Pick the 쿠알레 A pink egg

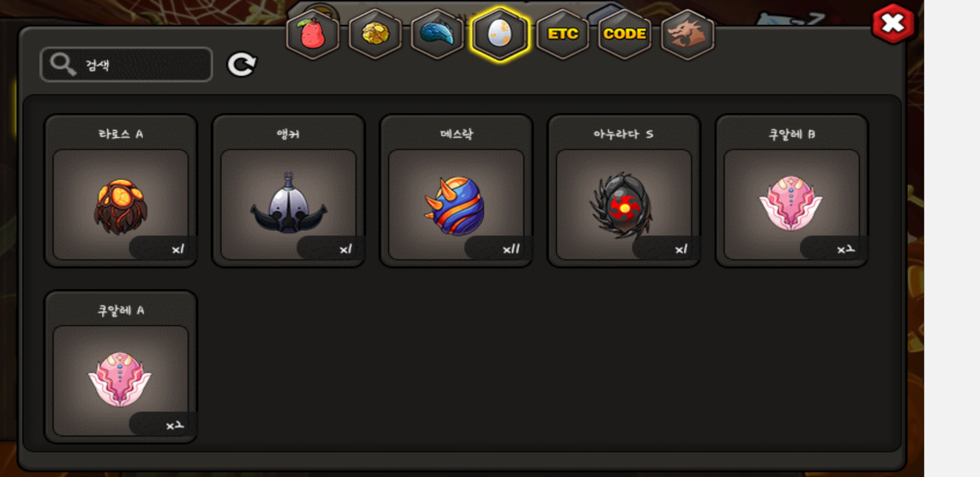click(121, 367)
